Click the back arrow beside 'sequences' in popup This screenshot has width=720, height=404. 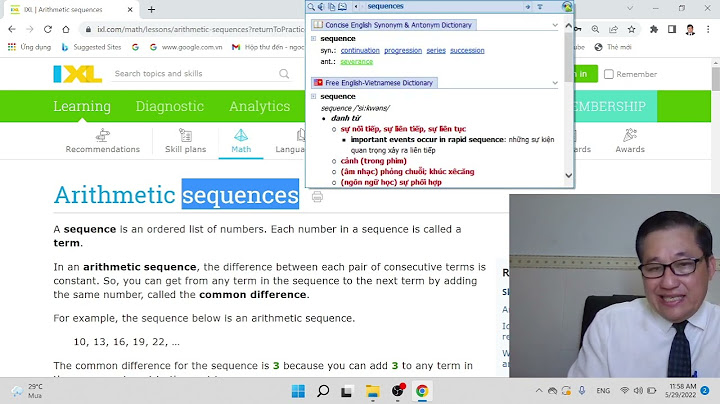[356, 6]
